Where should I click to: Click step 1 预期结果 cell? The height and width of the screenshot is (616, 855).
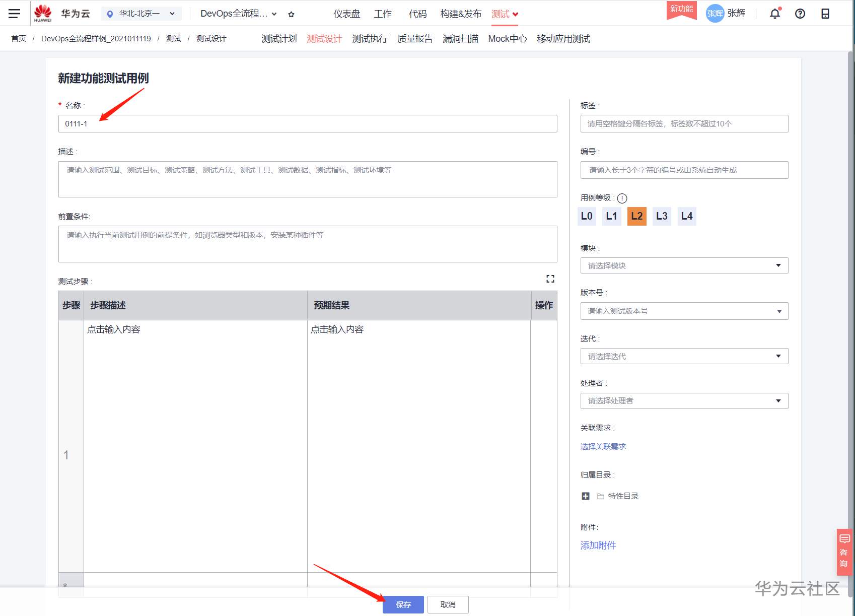[x=419, y=446]
